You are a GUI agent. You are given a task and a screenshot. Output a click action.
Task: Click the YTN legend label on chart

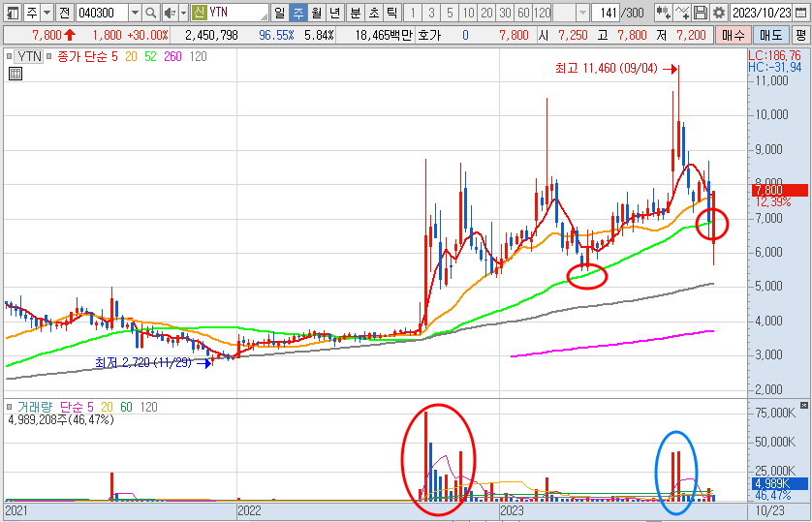point(29,56)
